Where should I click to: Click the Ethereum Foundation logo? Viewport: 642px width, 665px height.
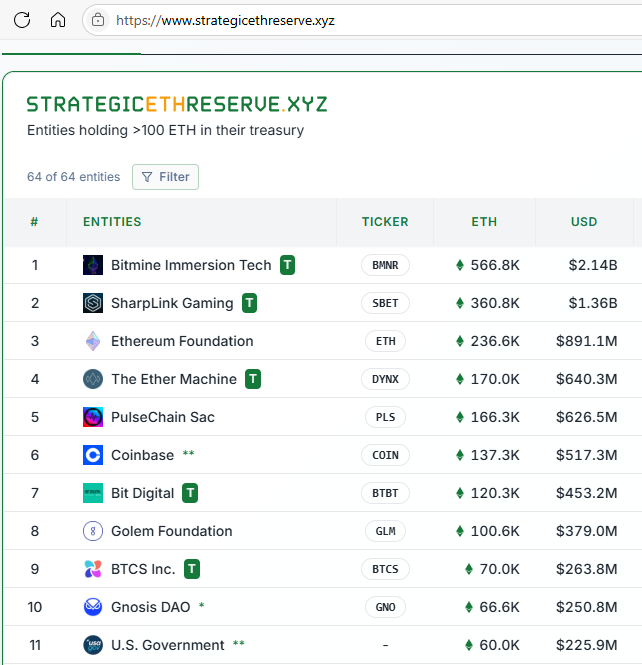93,341
